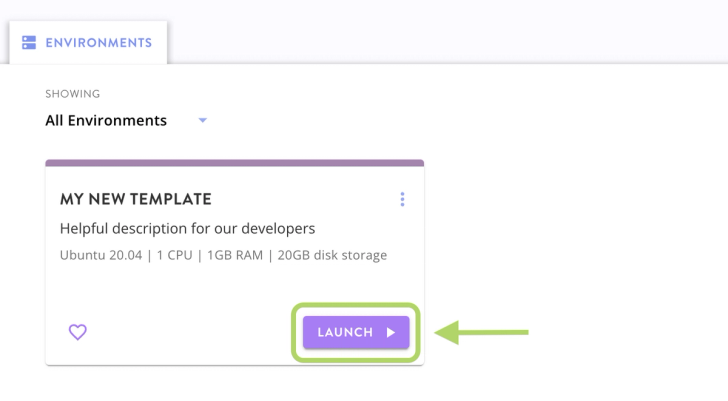Open the All Environments filter dropdown
The height and width of the screenshot is (401, 728).
tap(106, 120)
